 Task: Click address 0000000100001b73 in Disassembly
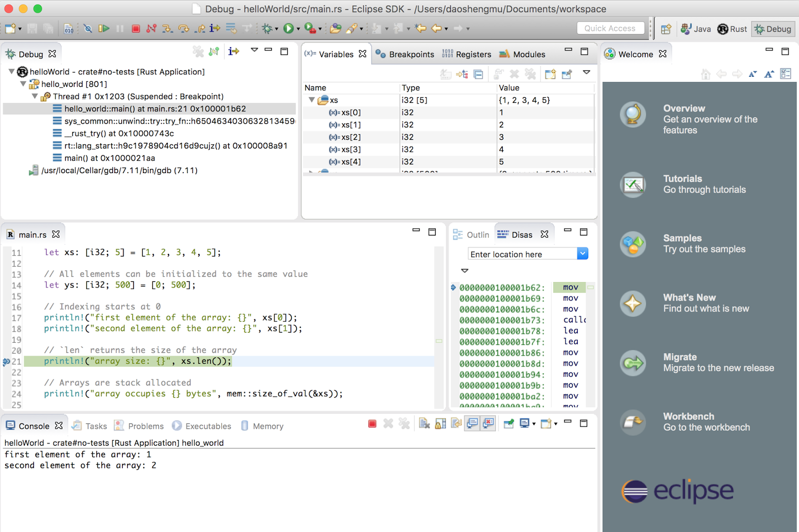502,320
